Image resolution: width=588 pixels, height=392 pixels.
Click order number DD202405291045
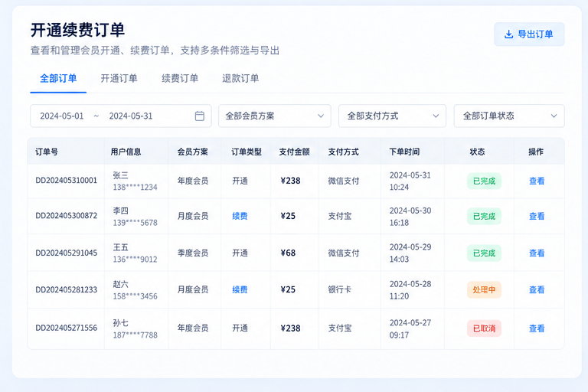(x=67, y=253)
